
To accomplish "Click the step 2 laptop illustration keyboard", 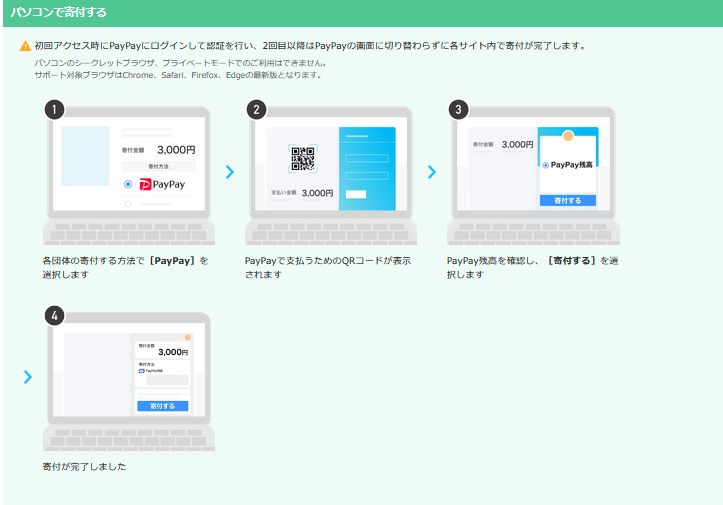I will tap(331, 232).
